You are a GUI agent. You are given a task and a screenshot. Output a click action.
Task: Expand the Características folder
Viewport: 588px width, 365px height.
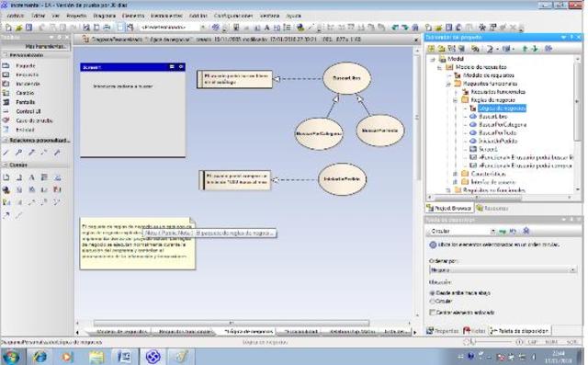[x=455, y=174]
